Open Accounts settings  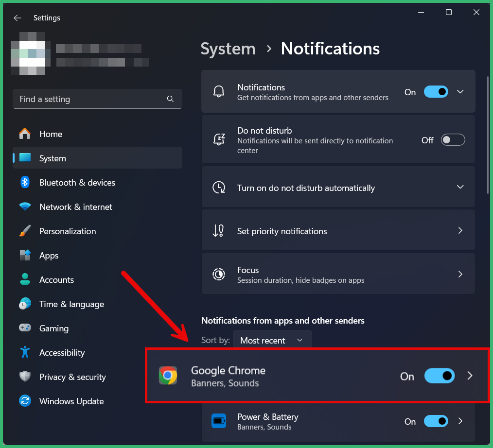[x=97, y=279]
